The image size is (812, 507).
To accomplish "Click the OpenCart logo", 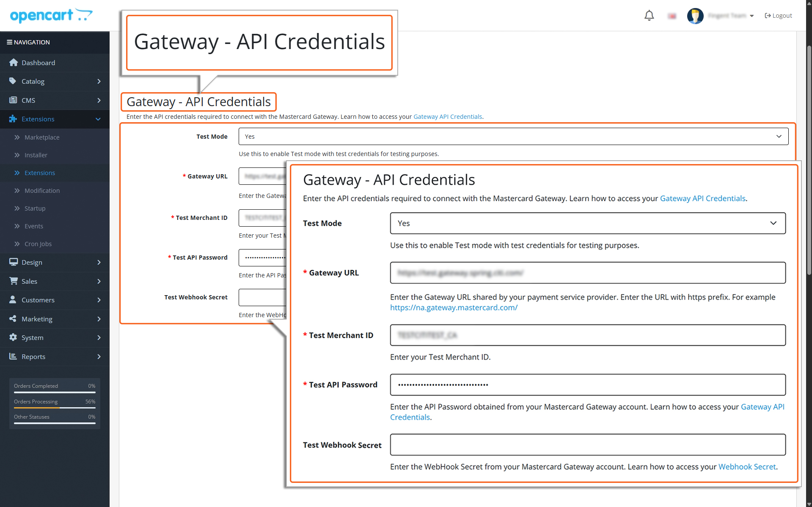I will [51, 15].
